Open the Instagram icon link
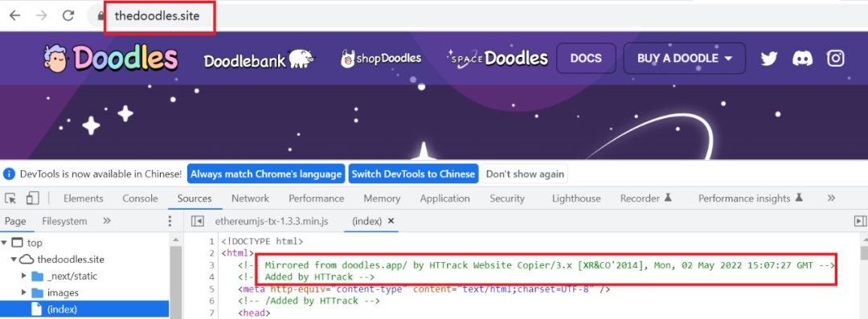Viewport: 868px width, 319px height. pyautogui.click(x=836, y=58)
